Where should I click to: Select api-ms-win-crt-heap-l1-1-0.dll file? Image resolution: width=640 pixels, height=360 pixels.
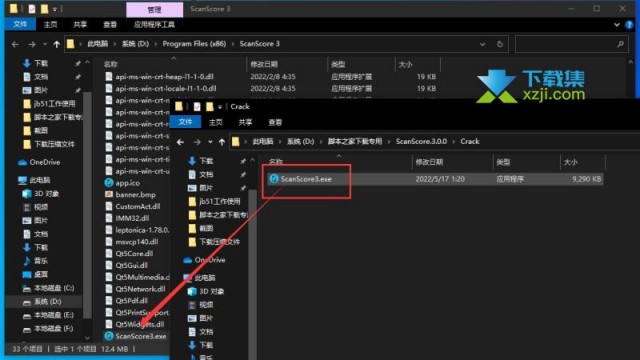[x=159, y=76]
